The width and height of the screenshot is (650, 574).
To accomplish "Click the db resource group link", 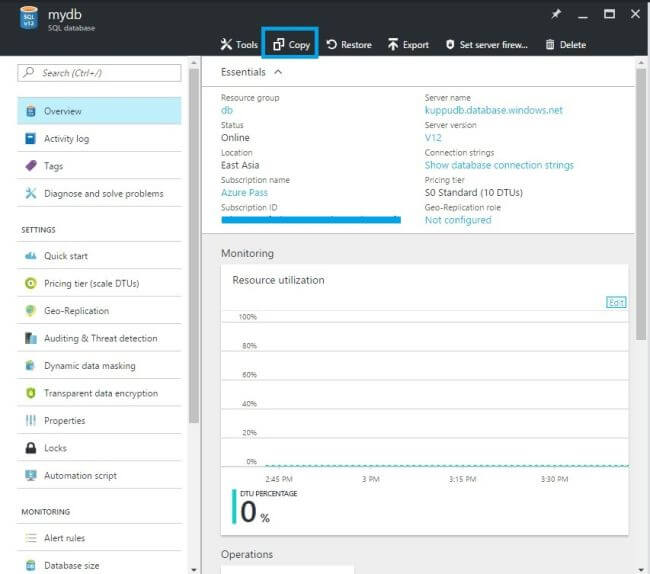I will (x=227, y=110).
